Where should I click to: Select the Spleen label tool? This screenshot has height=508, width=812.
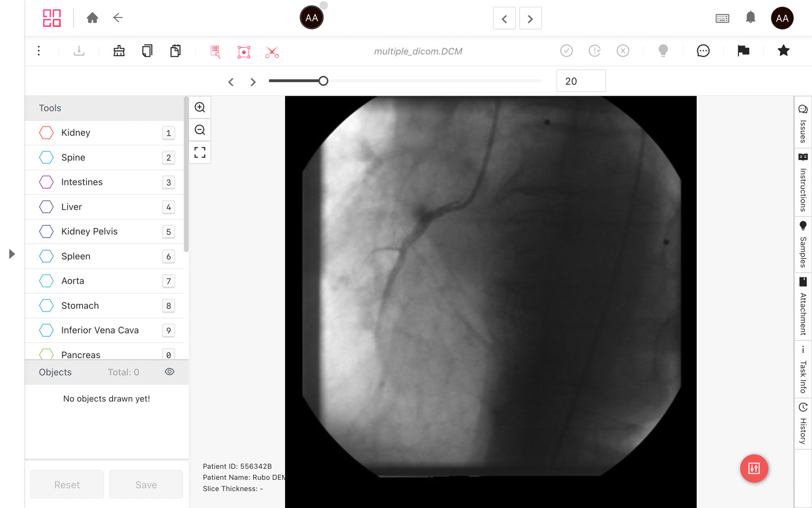pyautogui.click(x=105, y=256)
